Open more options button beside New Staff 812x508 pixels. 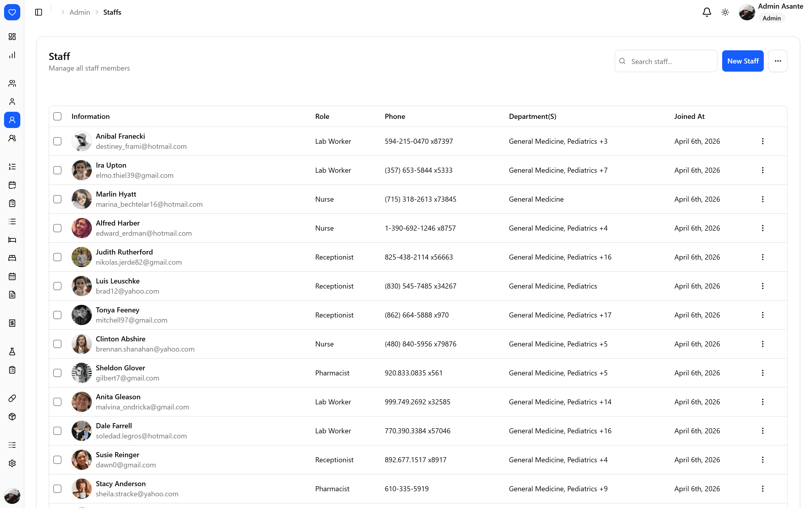click(778, 61)
